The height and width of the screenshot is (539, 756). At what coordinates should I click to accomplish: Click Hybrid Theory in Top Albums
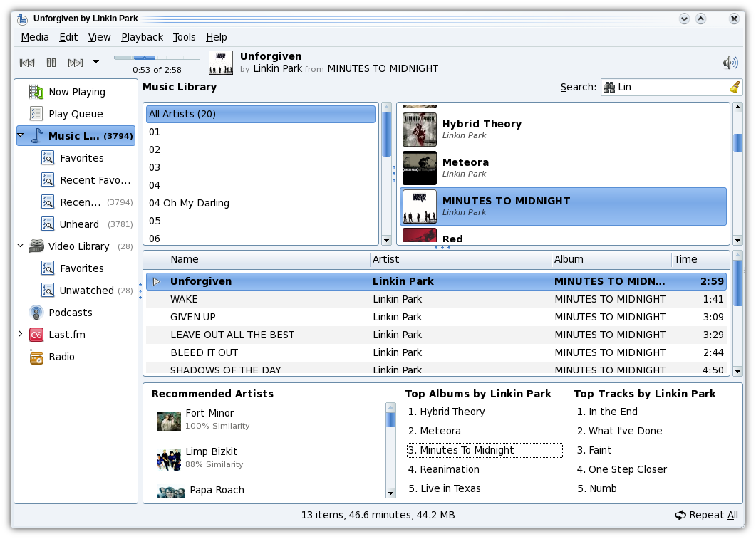(452, 412)
